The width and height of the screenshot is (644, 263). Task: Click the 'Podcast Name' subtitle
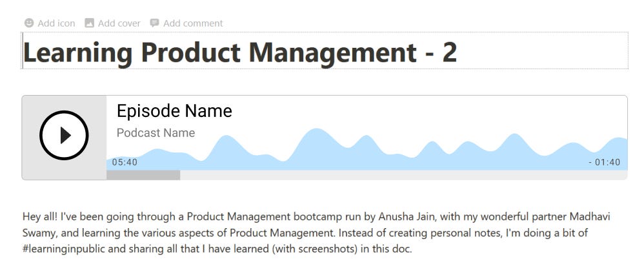(156, 133)
